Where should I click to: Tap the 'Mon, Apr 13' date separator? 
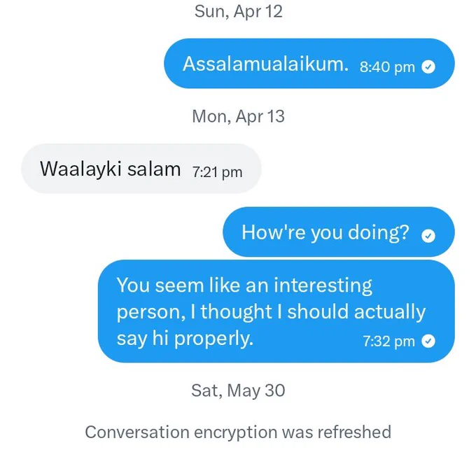point(238,116)
